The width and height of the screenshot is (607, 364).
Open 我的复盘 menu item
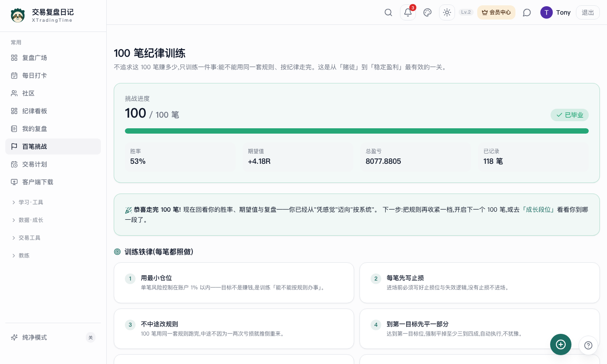pos(53,129)
